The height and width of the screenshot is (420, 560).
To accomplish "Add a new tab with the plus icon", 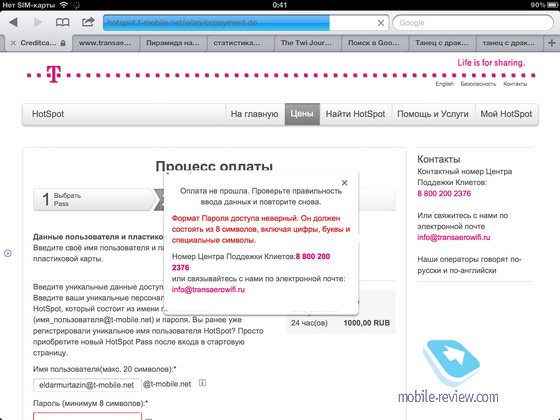I will pos(552,43).
